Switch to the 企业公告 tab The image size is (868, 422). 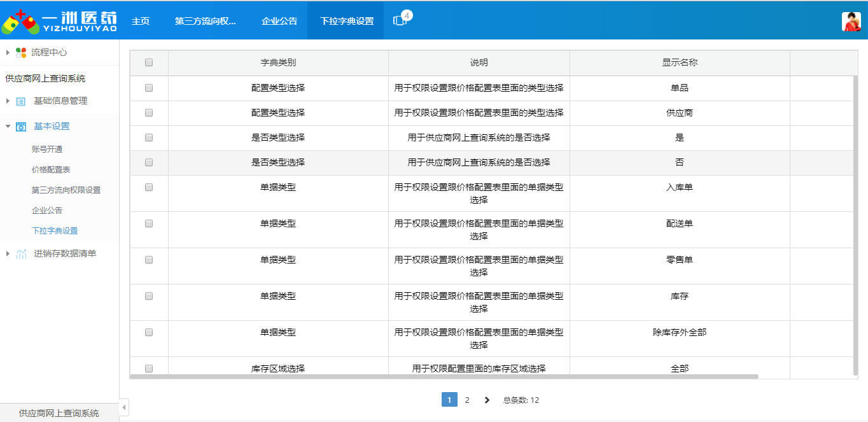[279, 20]
